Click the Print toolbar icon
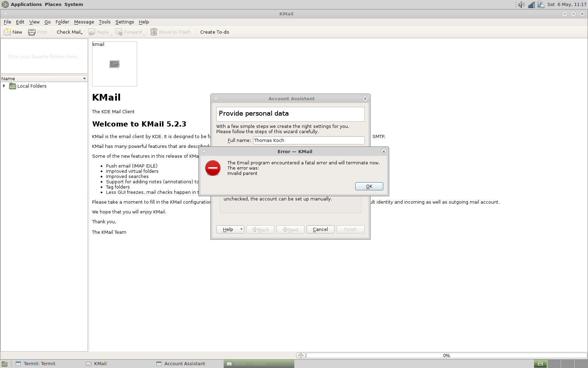Image resolution: width=588 pixels, height=368 pixels. click(32, 32)
